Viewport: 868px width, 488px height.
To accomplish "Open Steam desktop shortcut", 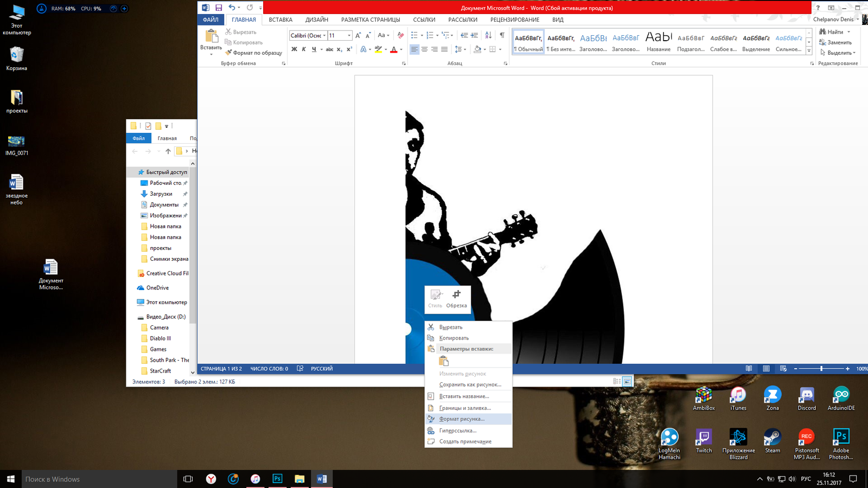I will (773, 440).
